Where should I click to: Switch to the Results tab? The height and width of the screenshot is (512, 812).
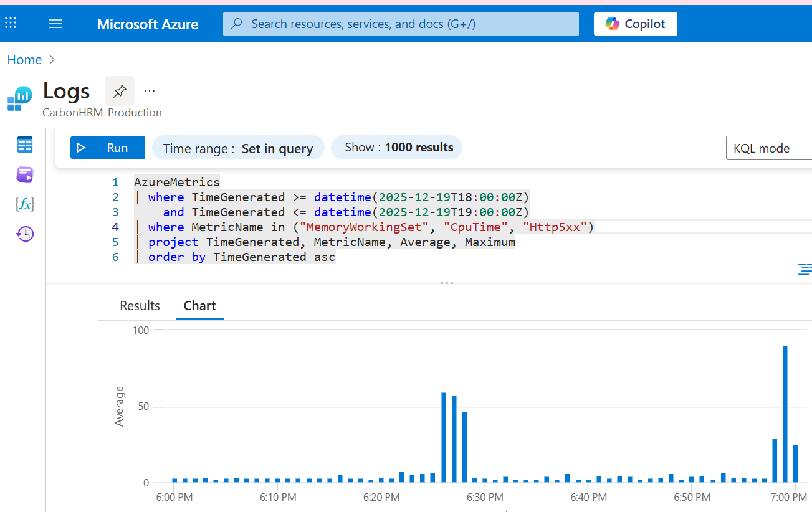click(x=140, y=306)
